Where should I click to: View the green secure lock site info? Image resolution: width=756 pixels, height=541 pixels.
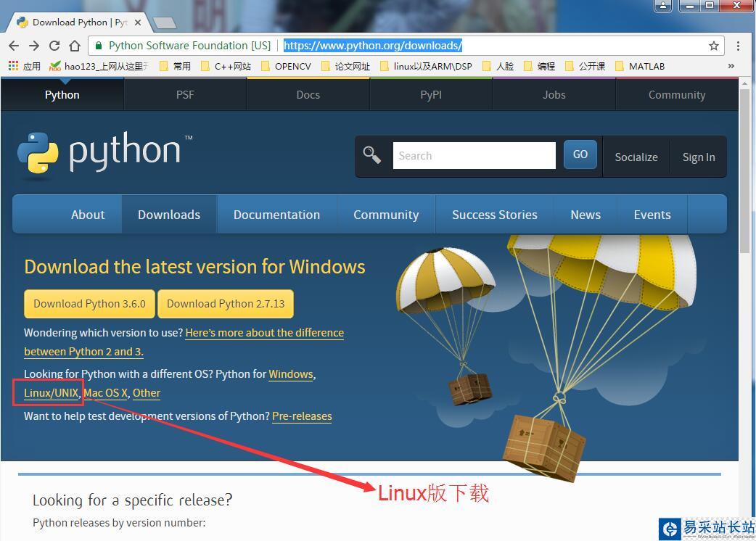[x=99, y=46]
